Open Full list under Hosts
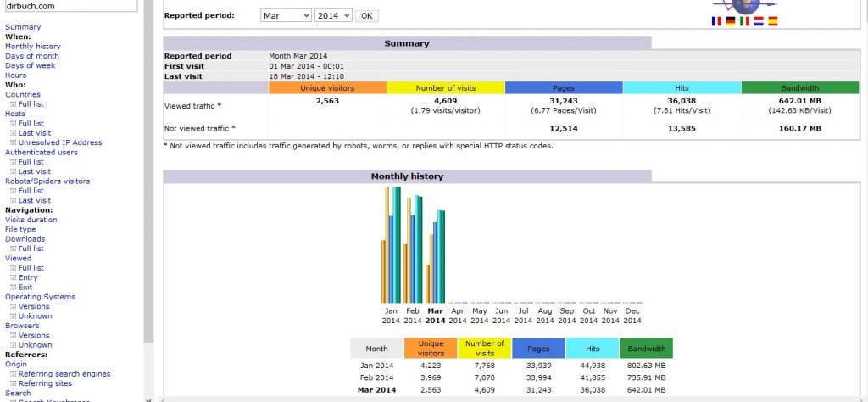The height and width of the screenshot is (402, 868). coord(31,124)
